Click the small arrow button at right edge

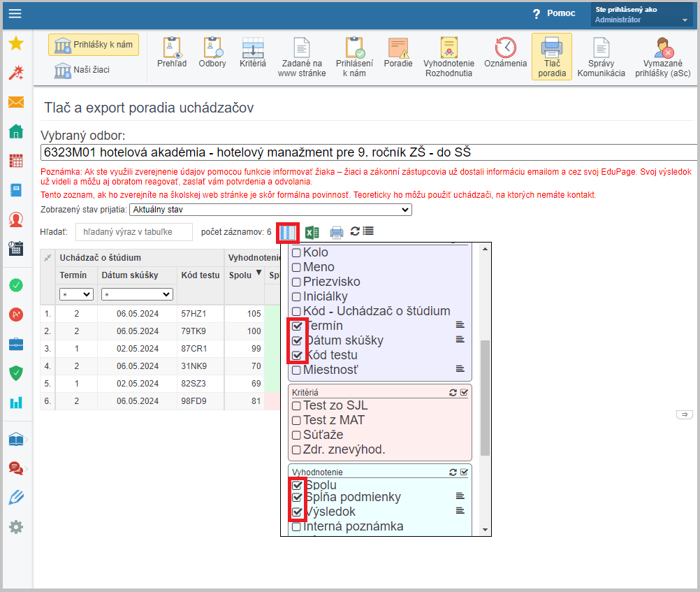[x=685, y=414]
